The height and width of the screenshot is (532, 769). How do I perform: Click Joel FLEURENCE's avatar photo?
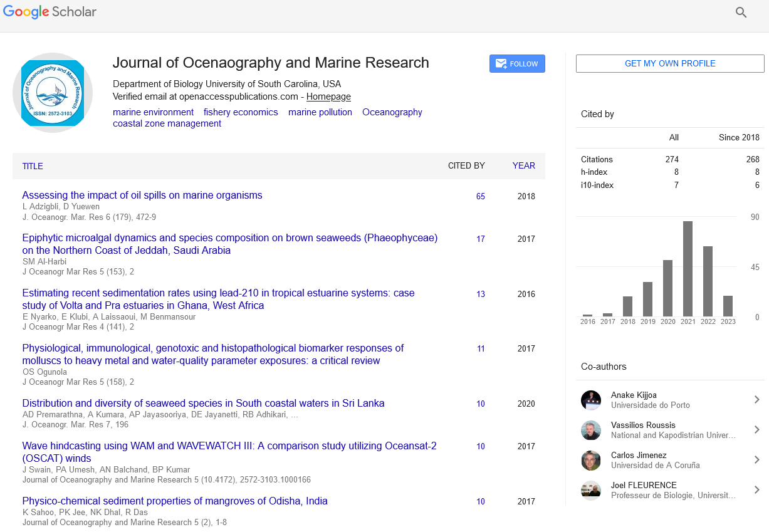pyautogui.click(x=591, y=491)
